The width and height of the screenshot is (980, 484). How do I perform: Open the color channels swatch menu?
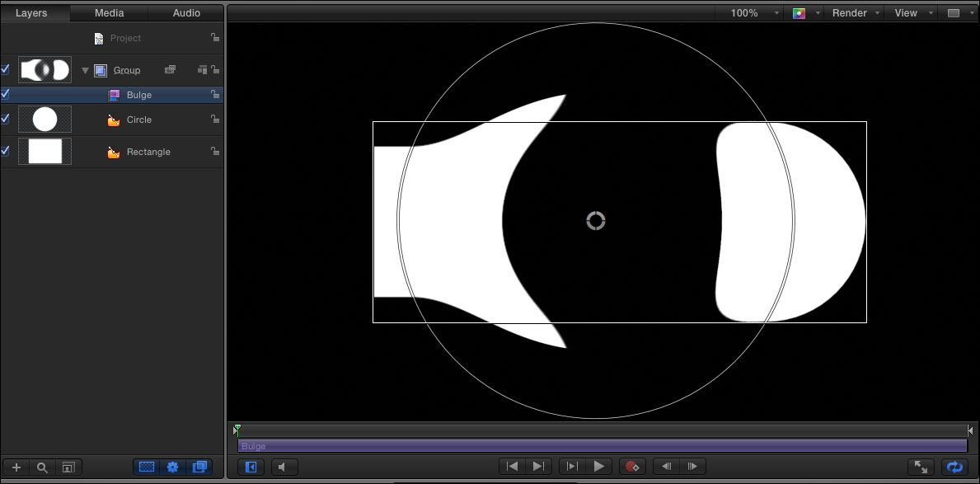[806, 13]
